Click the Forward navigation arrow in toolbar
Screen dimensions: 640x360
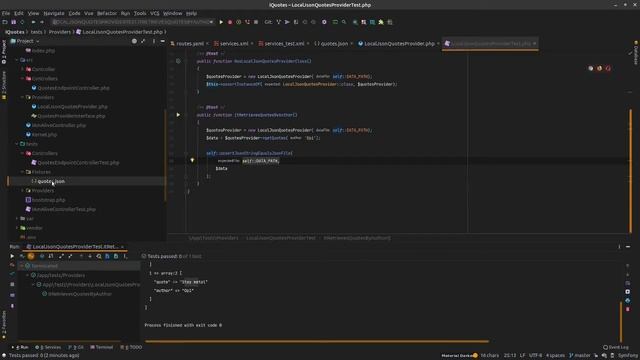[x=42, y=22]
